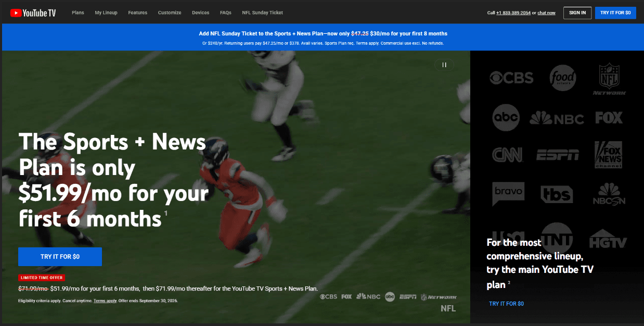Open the Devices navigation item
This screenshot has width=644, height=326.
(200, 12)
